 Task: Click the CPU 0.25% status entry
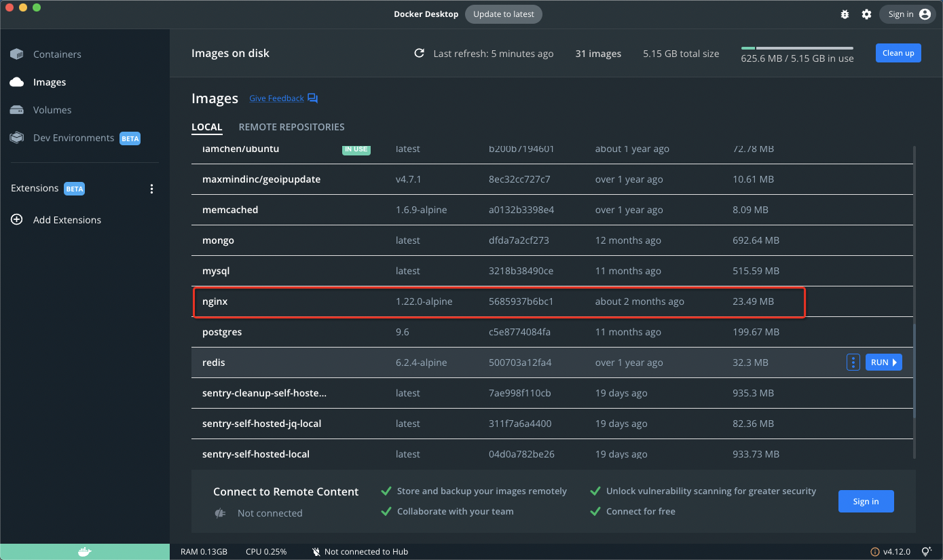click(x=266, y=552)
